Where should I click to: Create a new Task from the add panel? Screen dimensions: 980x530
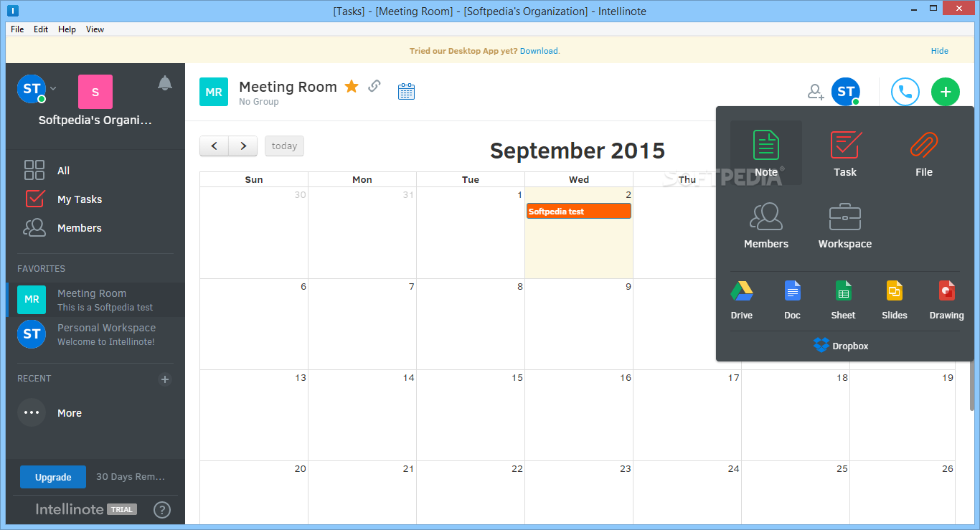point(845,153)
